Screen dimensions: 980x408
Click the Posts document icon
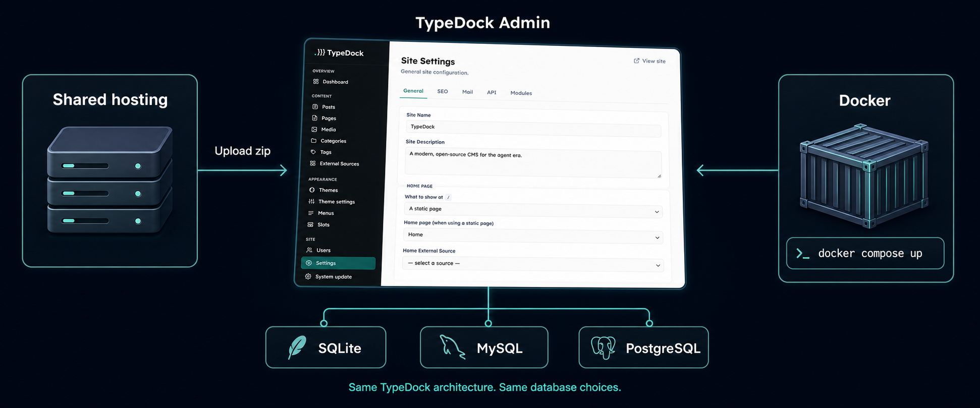point(315,106)
